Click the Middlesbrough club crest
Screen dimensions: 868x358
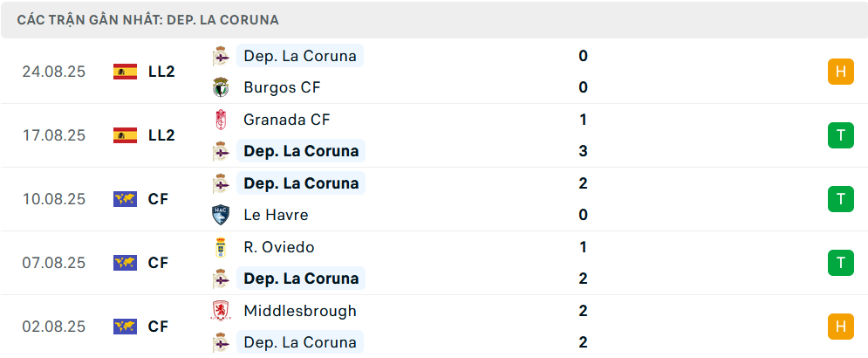click(x=221, y=311)
